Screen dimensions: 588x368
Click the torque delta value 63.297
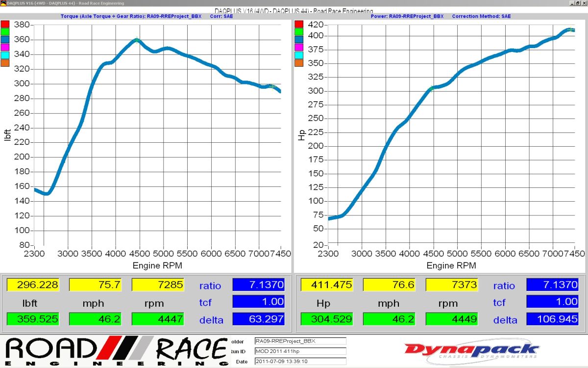258,319
